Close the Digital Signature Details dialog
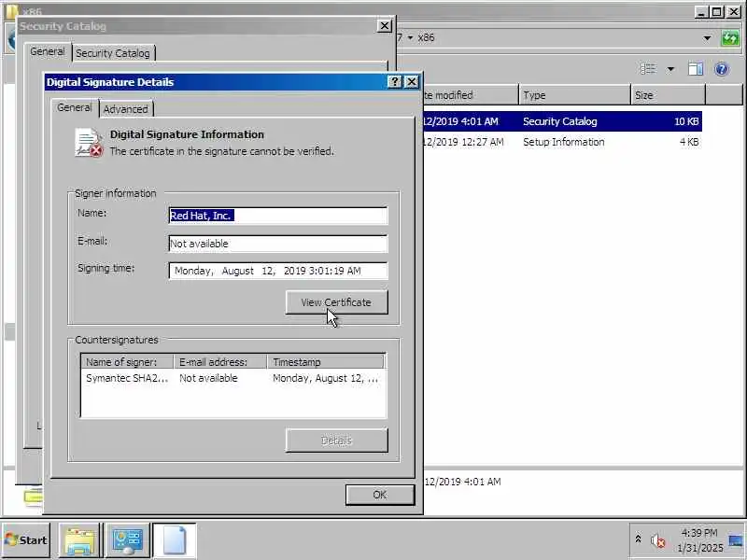This screenshot has width=747, height=560. (412, 82)
